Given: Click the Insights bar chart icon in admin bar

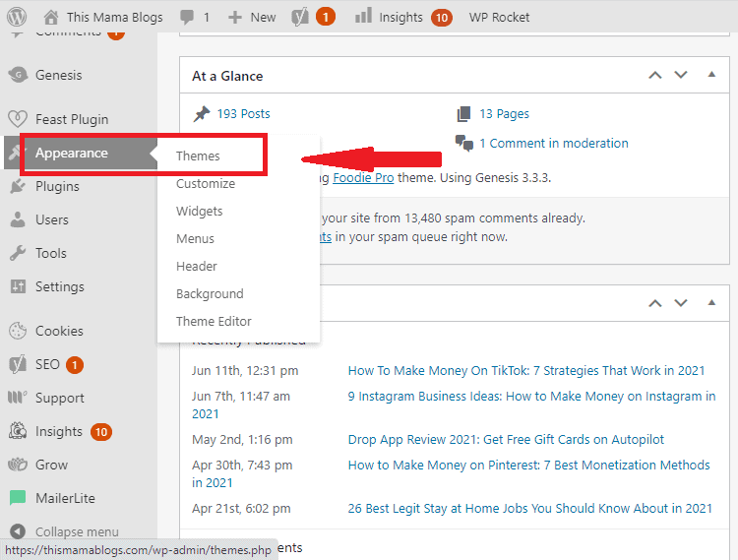Looking at the screenshot, I should 363,16.
